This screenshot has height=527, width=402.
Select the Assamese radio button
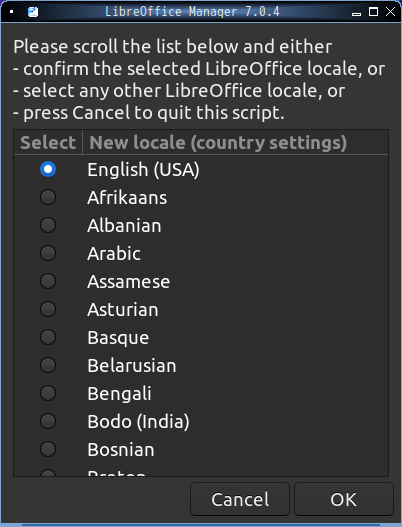point(48,281)
